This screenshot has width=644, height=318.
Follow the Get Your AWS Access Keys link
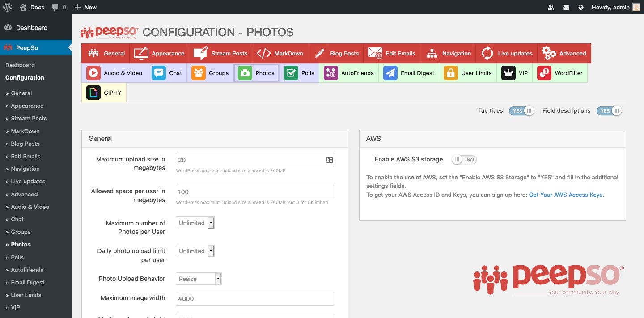tap(566, 195)
